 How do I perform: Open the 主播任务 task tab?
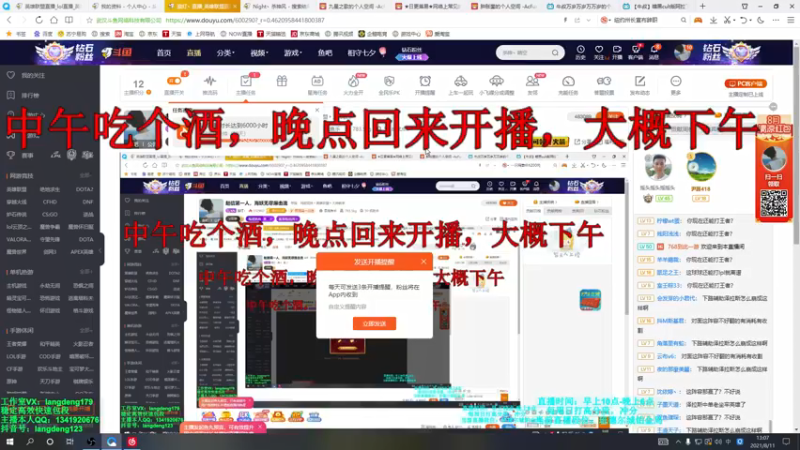[x=245, y=85]
